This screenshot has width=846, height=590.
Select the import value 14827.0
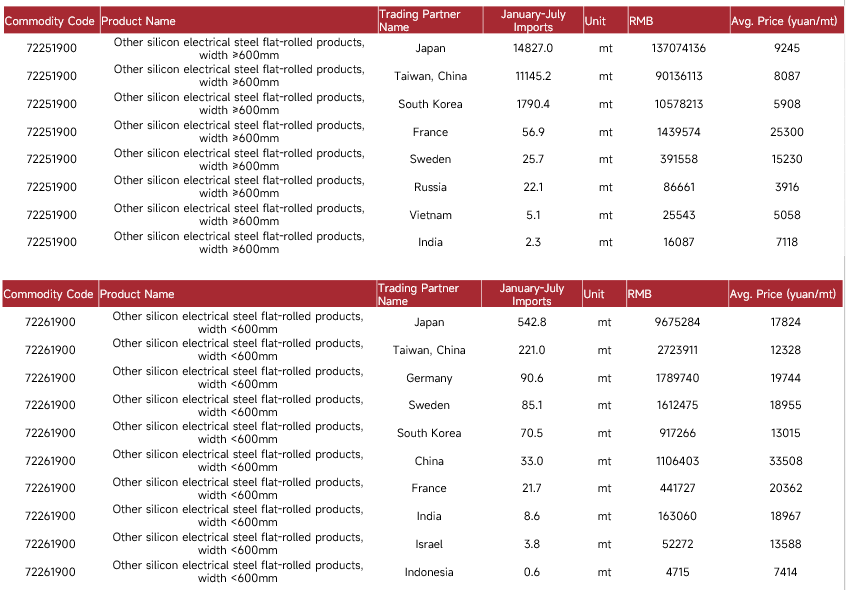pos(533,48)
